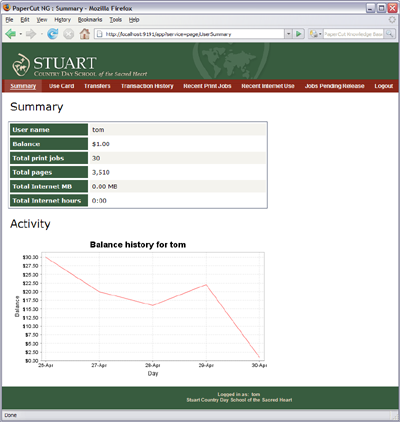This screenshot has width=400, height=422.
Task: Open the File menu
Action: coord(9,20)
